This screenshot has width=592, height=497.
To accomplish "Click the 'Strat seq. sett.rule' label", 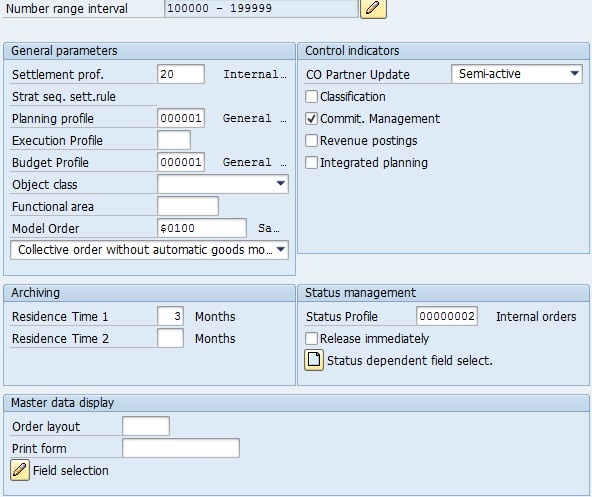I will 64,97.
